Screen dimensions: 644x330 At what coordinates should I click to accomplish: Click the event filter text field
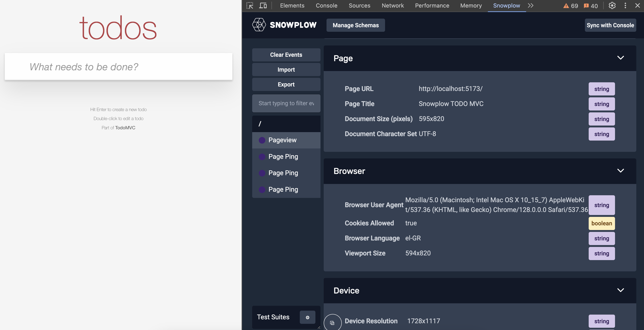pos(286,103)
